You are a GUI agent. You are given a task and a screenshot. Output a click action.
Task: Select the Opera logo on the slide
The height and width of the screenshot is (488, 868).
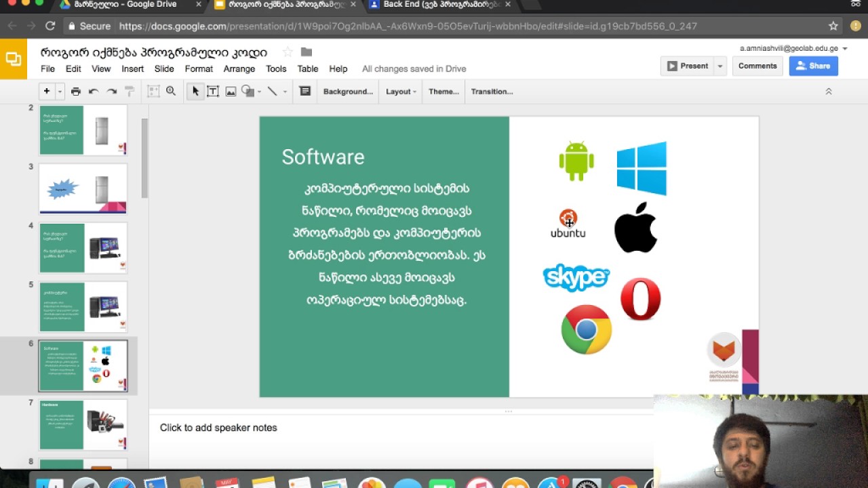(641, 299)
